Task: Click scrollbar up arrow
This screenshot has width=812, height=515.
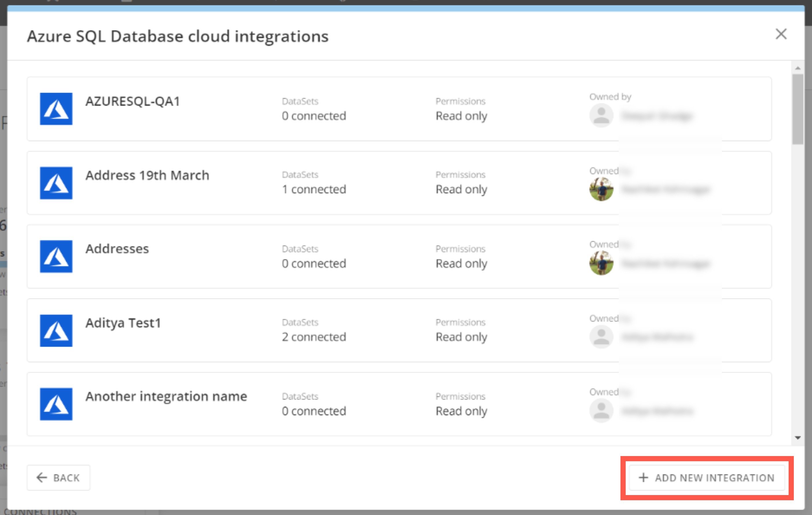Action: (x=798, y=68)
